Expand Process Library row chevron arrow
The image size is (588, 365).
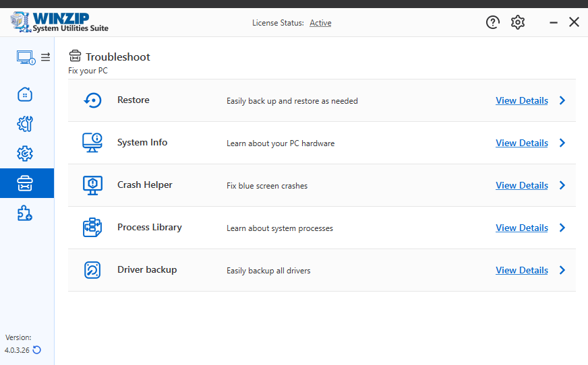point(562,228)
